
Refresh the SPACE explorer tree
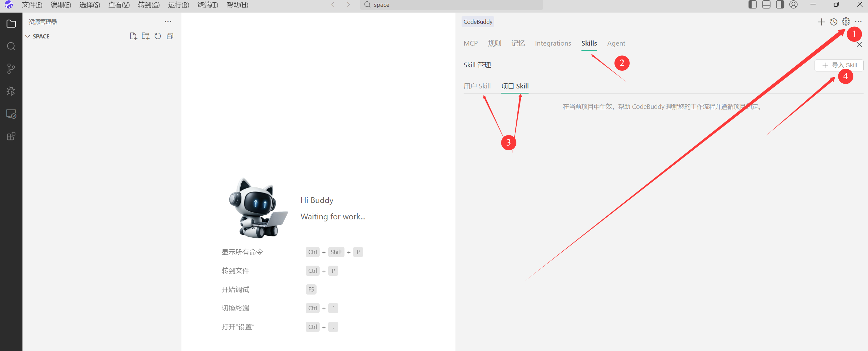[158, 36]
